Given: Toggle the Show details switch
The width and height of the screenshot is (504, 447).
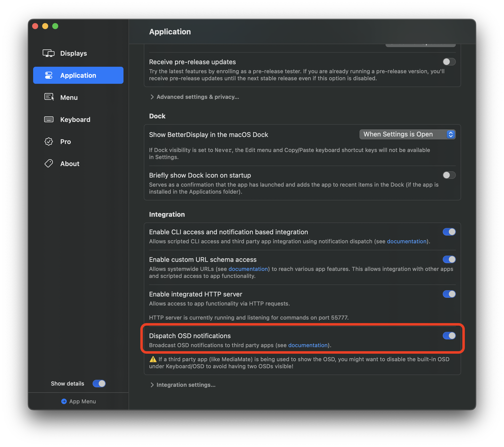Looking at the screenshot, I should tap(99, 384).
